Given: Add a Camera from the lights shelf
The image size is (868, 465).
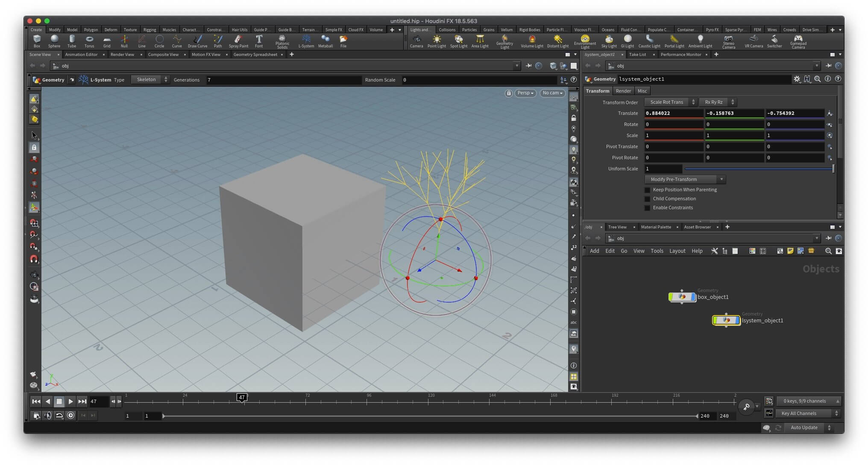Looking at the screenshot, I should coord(416,41).
